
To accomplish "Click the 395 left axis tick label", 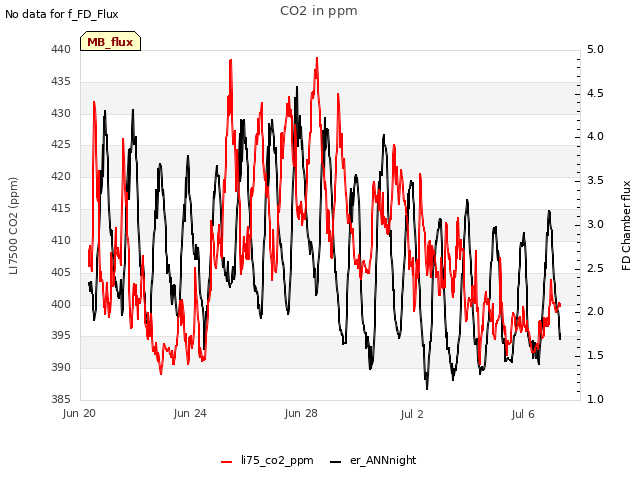I will click(61, 336).
